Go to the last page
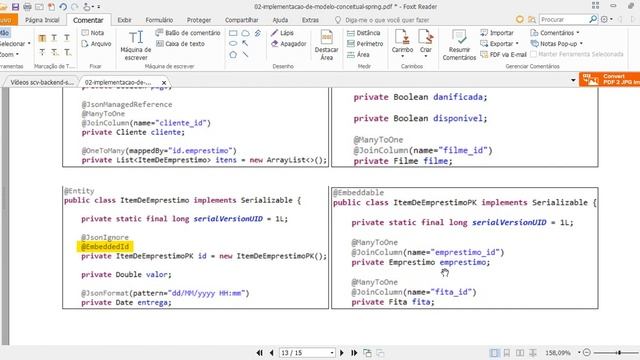This screenshot has width=640, height=360. (x=354, y=353)
